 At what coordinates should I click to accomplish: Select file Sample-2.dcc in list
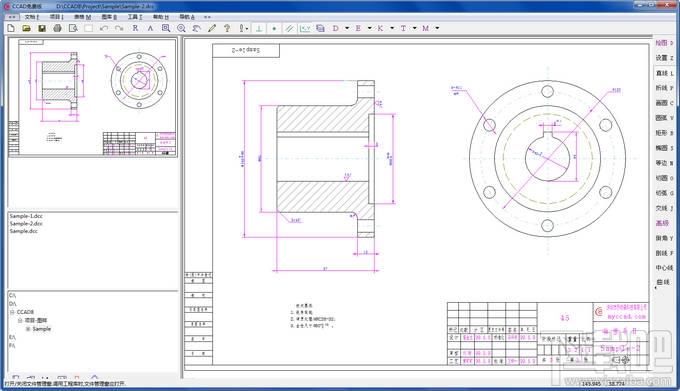coord(26,224)
